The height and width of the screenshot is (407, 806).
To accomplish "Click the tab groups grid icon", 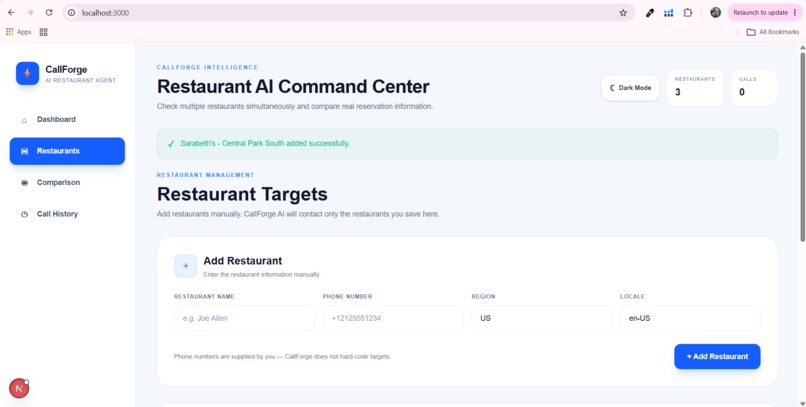I will 44,32.
